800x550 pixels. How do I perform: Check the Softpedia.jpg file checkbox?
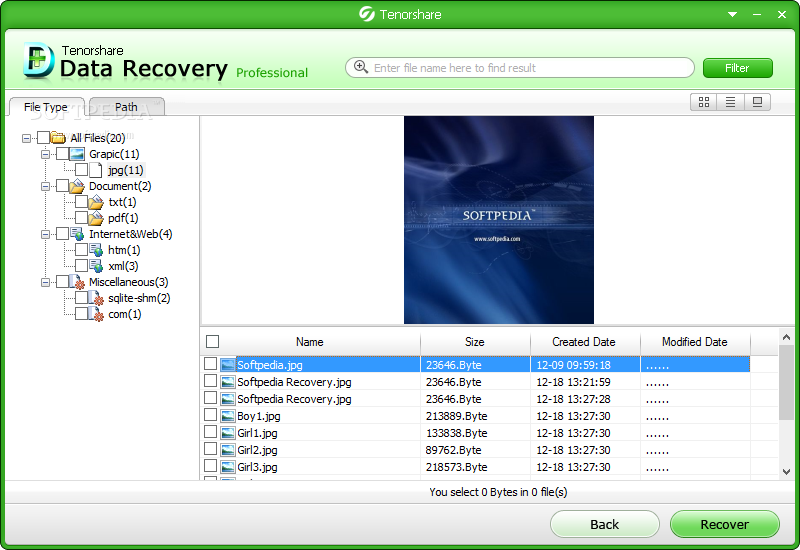tap(210, 364)
